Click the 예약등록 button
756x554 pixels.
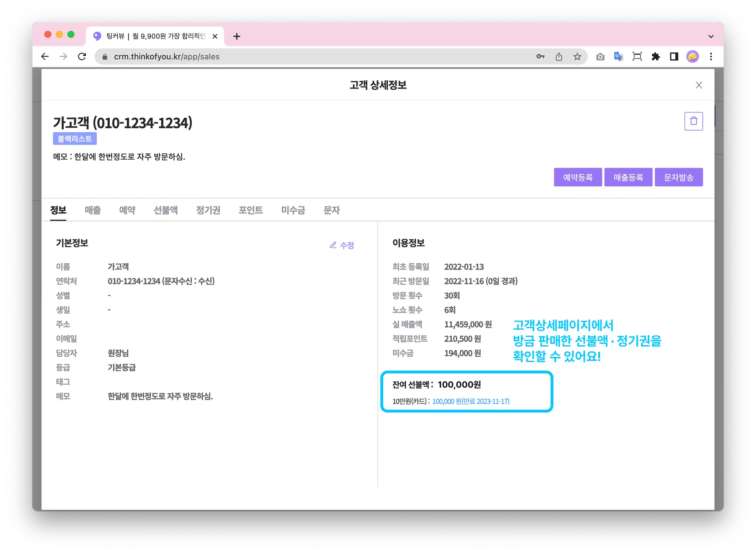(x=578, y=177)
